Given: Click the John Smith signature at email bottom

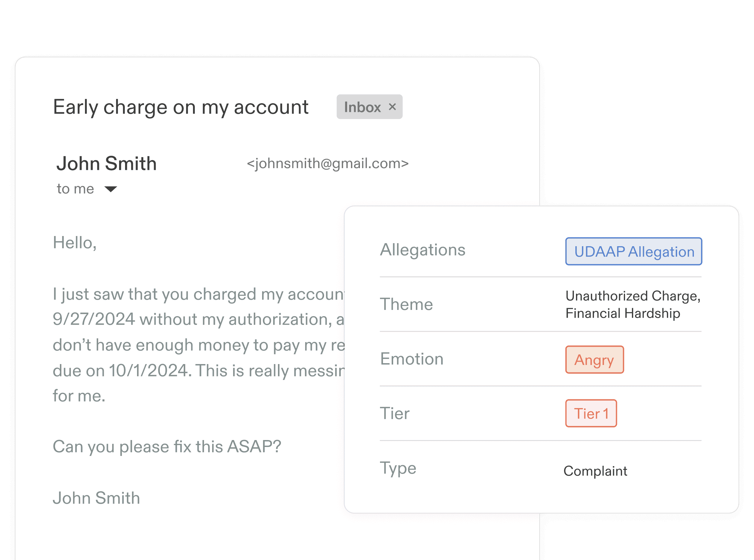Looking at the screenshot, I should coord(96,498).
